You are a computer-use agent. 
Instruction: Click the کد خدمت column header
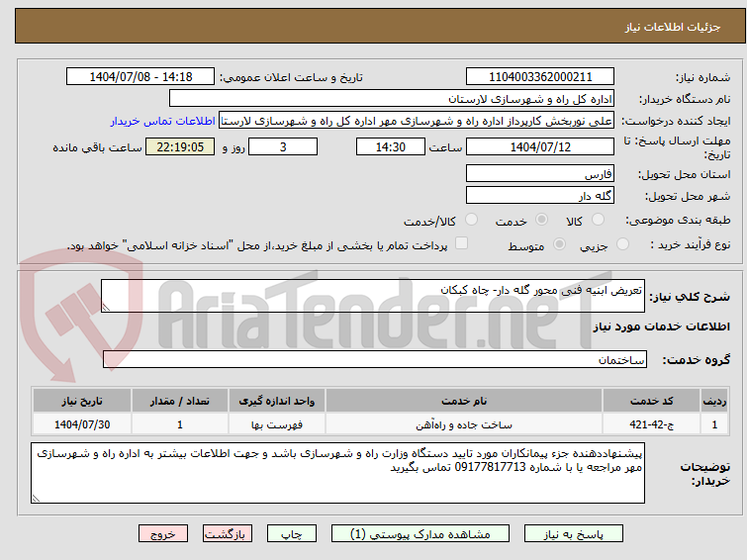point(651,401)
